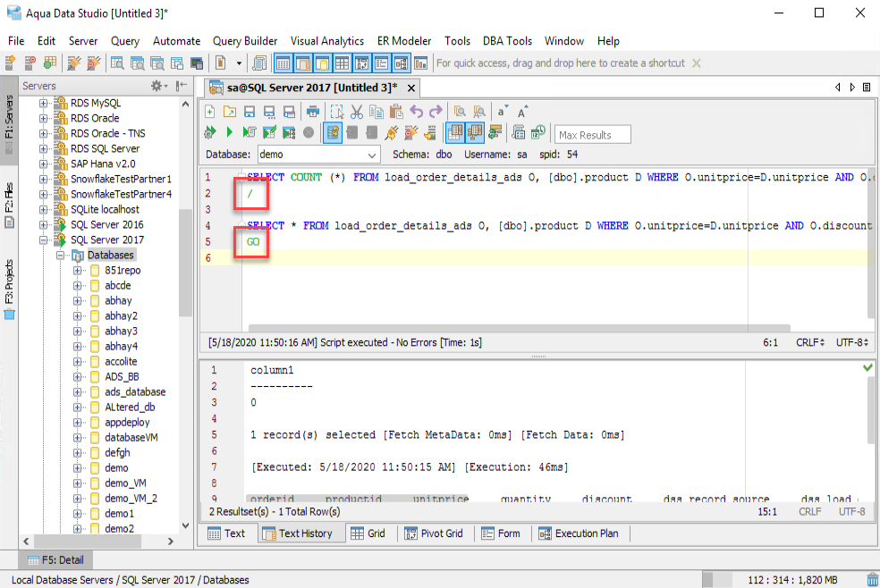Switch to the Execution Plan tab

click(579, 533)
